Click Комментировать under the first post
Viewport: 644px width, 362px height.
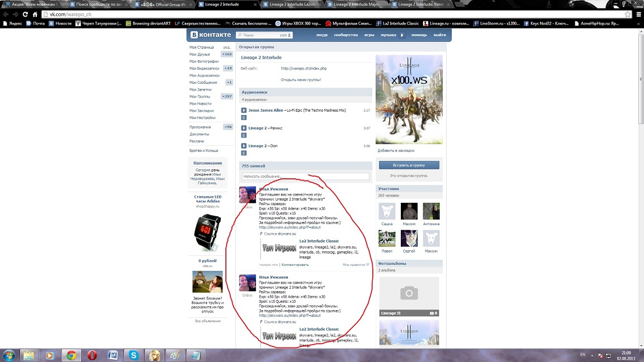tap(295, 265)
